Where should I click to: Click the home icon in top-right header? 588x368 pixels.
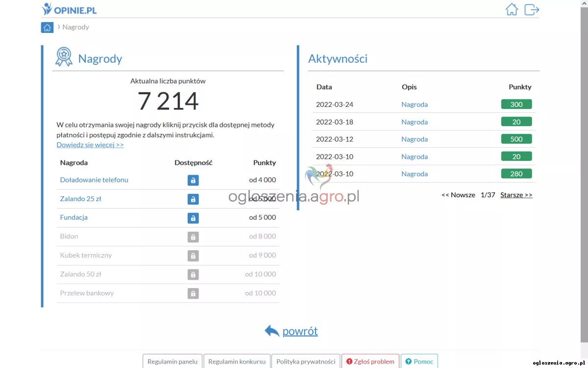[x=512, y=9]
